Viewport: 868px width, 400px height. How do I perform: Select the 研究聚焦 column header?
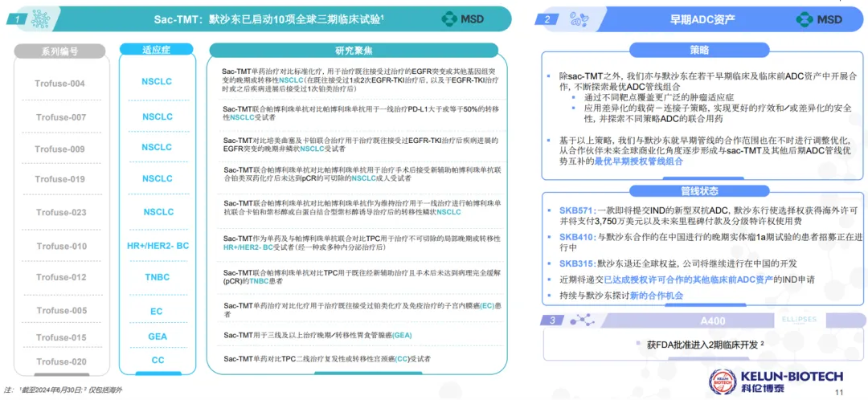point(354,50)
